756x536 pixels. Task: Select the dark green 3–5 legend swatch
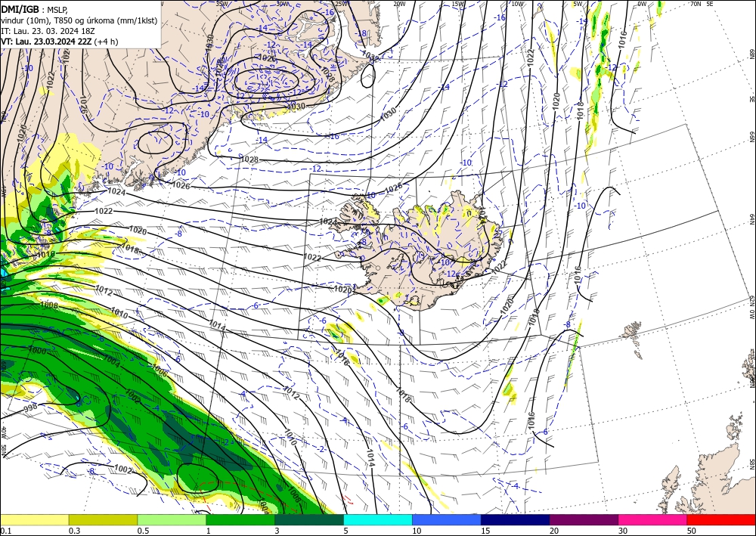309,519
